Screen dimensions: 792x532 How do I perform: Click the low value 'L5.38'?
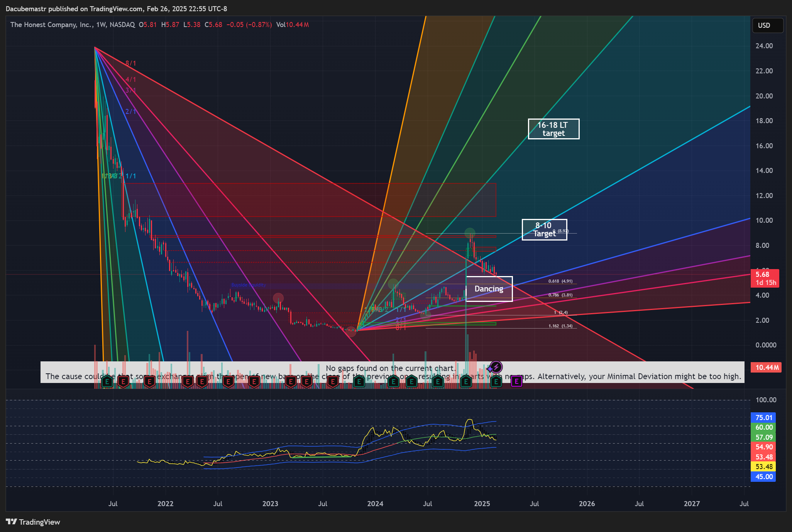(192, 25)
